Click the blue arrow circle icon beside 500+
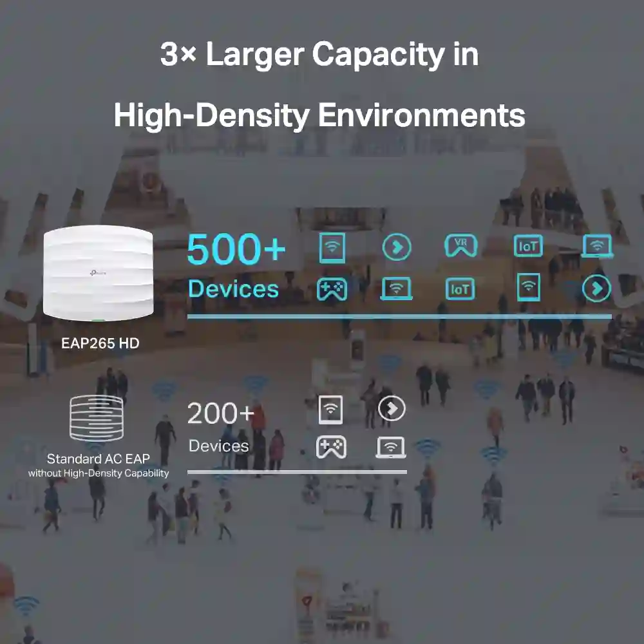Image resolution: width=644 pixels, height=644 pixels. click(x=397, y=247)
